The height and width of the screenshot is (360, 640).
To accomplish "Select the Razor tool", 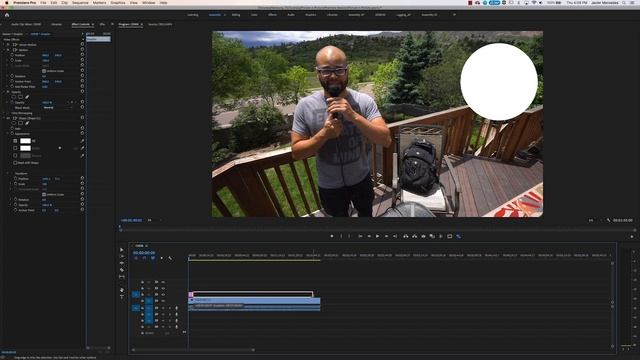I will coord(122,270).
